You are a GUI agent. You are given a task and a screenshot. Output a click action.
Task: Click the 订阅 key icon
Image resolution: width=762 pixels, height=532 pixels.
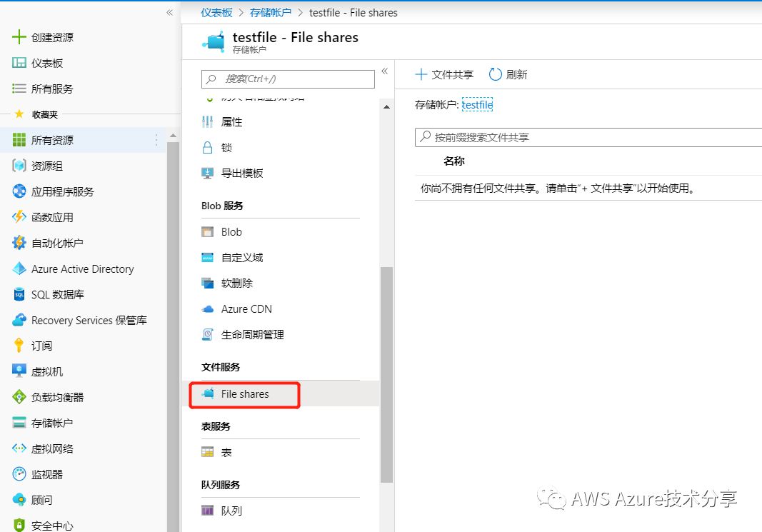tap(19, 346)
